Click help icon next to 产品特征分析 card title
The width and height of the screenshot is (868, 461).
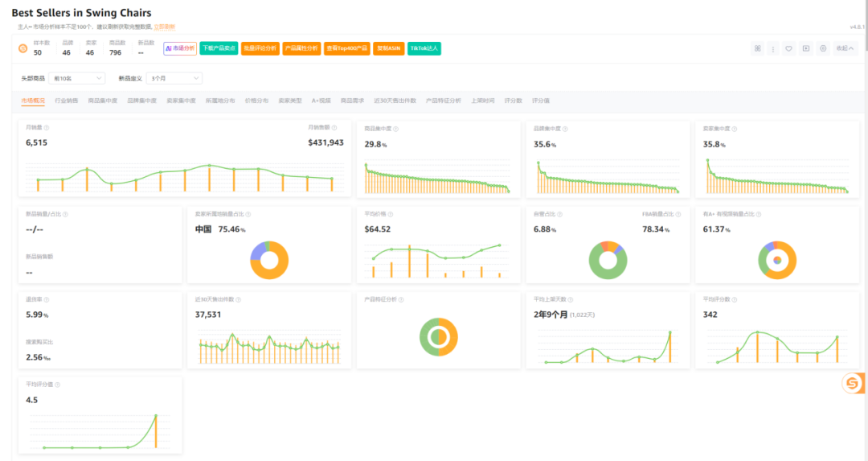point(401,299)
